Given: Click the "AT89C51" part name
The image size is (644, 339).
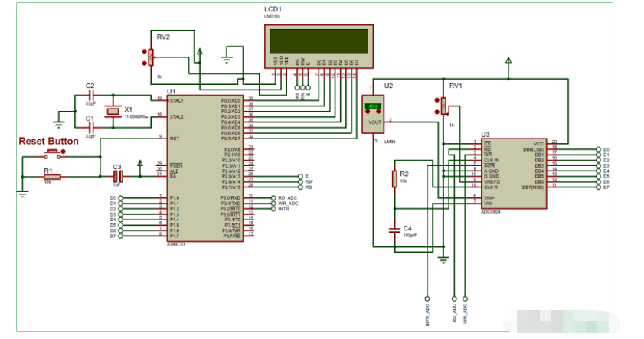Looking at the screenshot, I should pyautogui.click(x=176, y=244).
